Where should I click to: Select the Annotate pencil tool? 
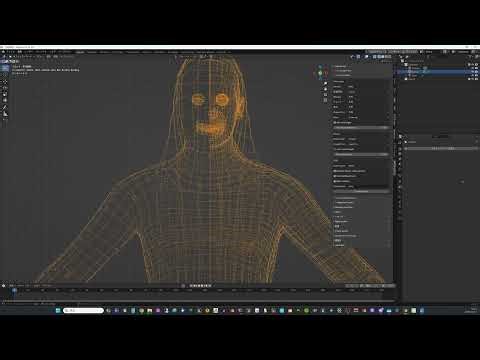click(5, 107)
